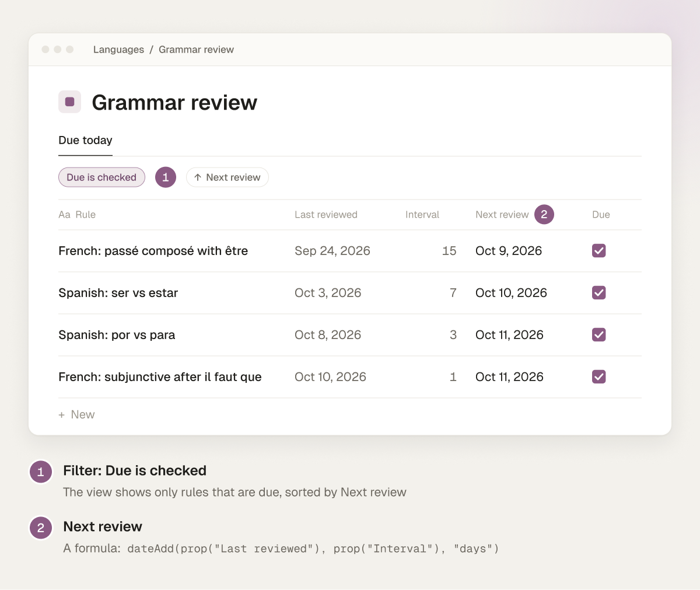Click Oct 10, 2026 in Next review column
Viewport: 700px width, 590px height.
[511, 293]
